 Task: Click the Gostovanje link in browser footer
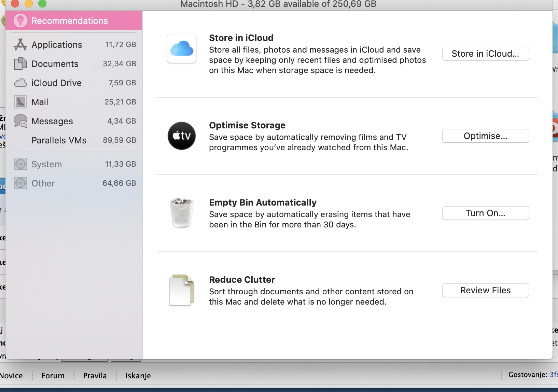553,375
